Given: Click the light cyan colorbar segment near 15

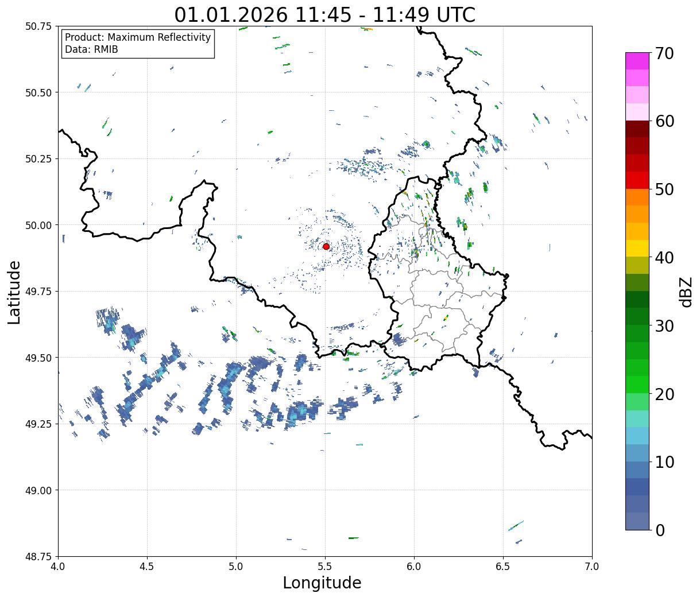Looking at the screenshot, I should tap(637, 418).
